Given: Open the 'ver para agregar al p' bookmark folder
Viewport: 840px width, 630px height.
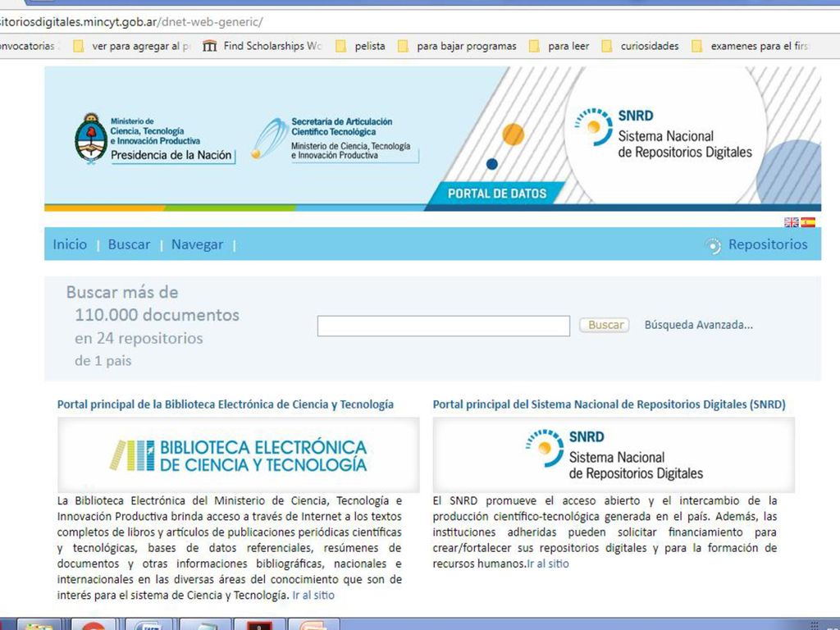Looking at the screenshot, I should click(x=132, y=46).
